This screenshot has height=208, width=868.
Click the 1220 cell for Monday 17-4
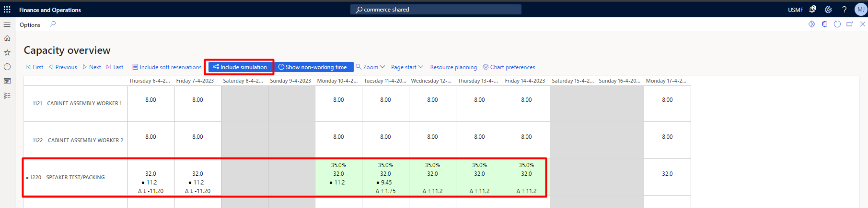(667, 177)
